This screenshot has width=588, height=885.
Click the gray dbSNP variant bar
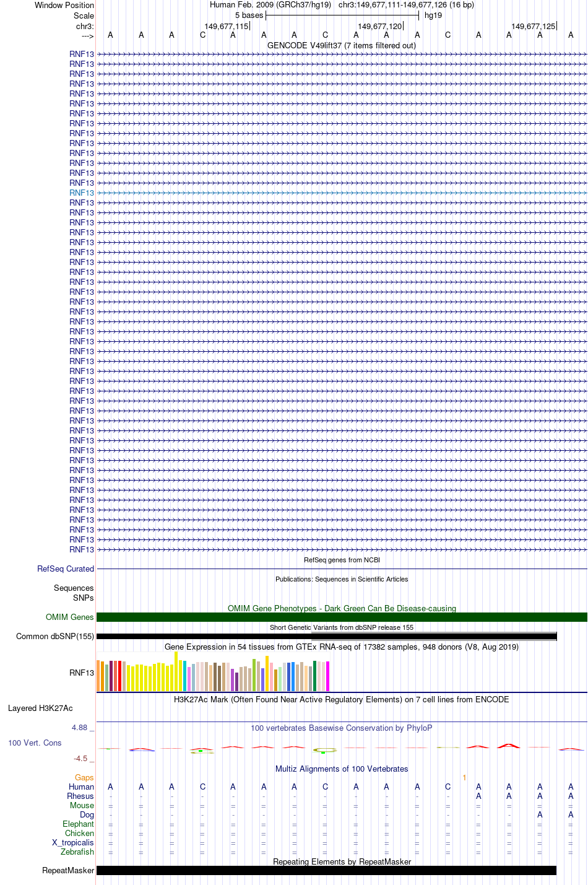coord(434,636)
